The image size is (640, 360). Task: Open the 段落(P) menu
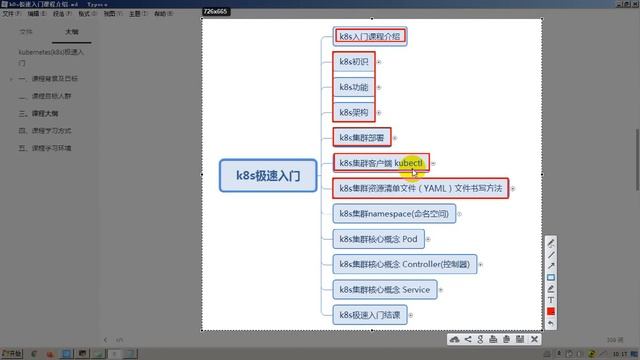tap(62, 14)
